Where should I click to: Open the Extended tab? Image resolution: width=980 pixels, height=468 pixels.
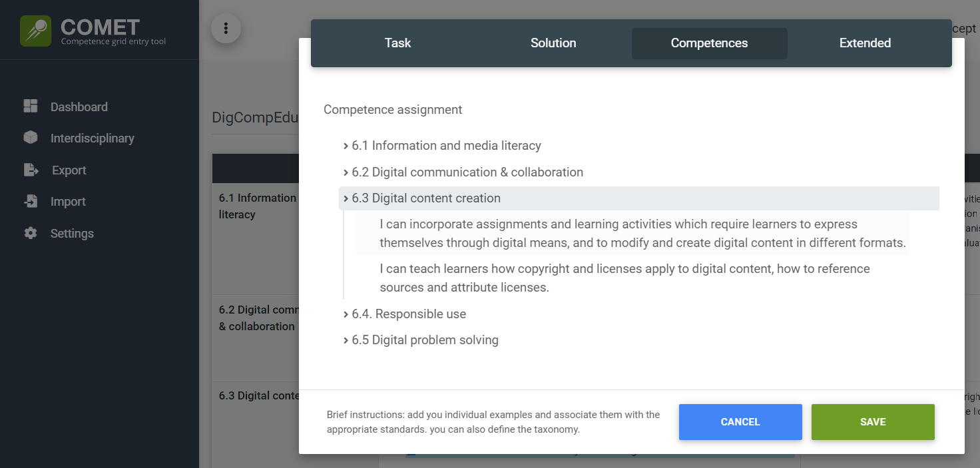click(865, 43)
